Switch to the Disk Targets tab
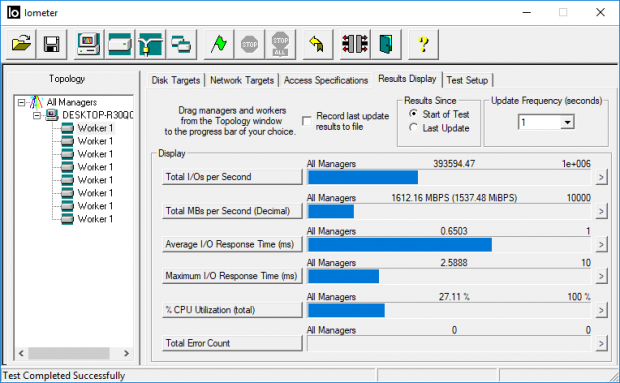Screen dimensions: 620x383 point(176,80)
